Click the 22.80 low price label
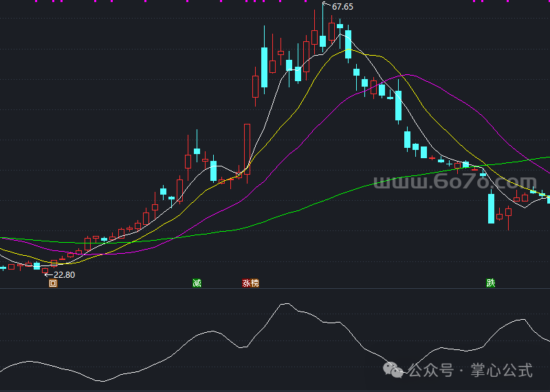This screenshot has height=392, width=550. click(64, 275)
